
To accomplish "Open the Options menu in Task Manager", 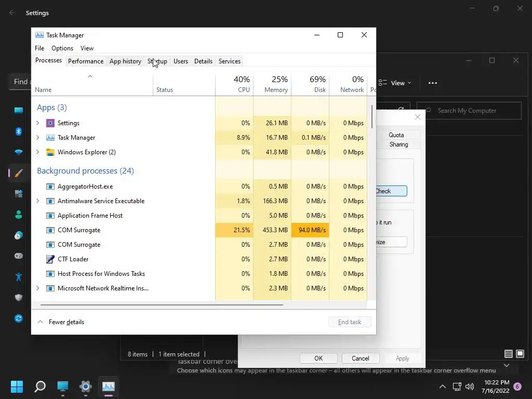I will pos(62,48).
